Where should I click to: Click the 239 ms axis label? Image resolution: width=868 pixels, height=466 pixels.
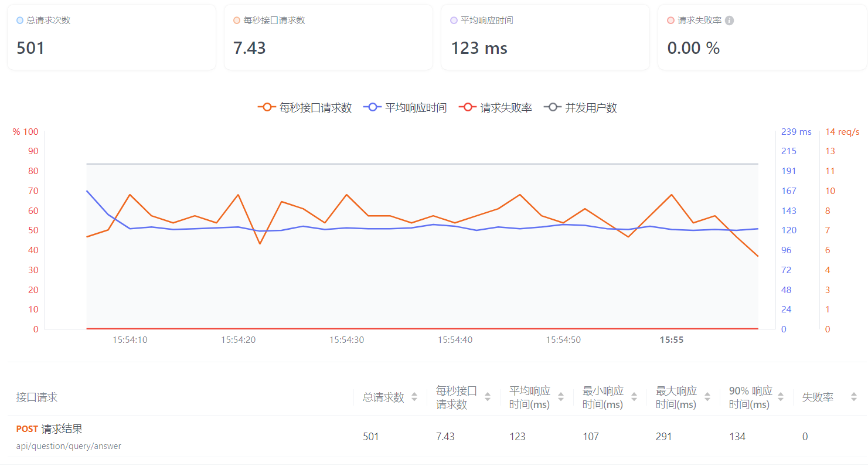796,132
